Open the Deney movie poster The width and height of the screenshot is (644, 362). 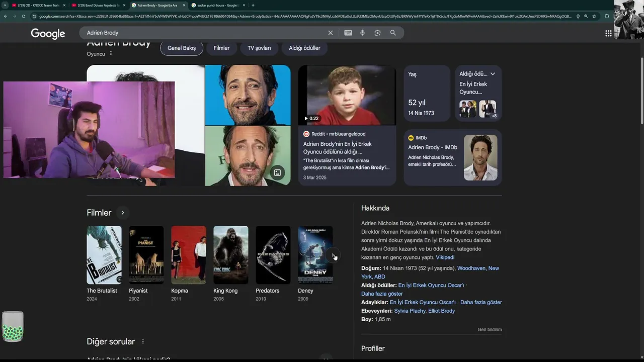[x=315, y=255]
